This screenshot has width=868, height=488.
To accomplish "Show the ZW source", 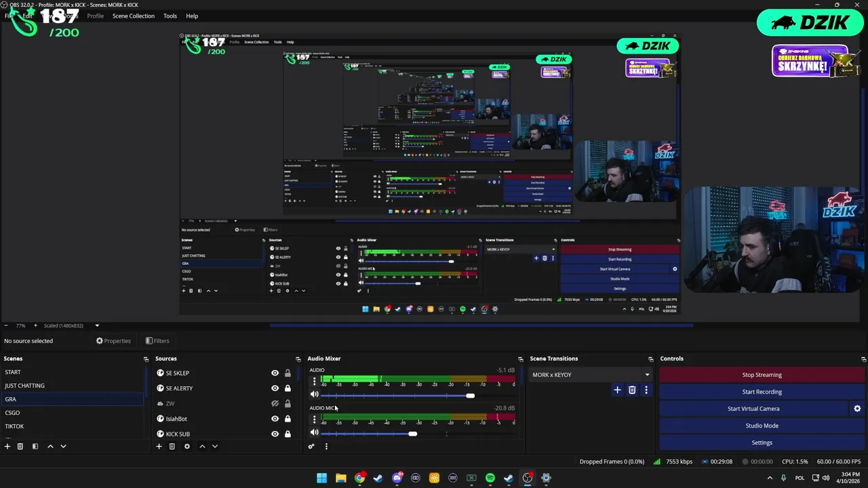I will coord(275,403).
